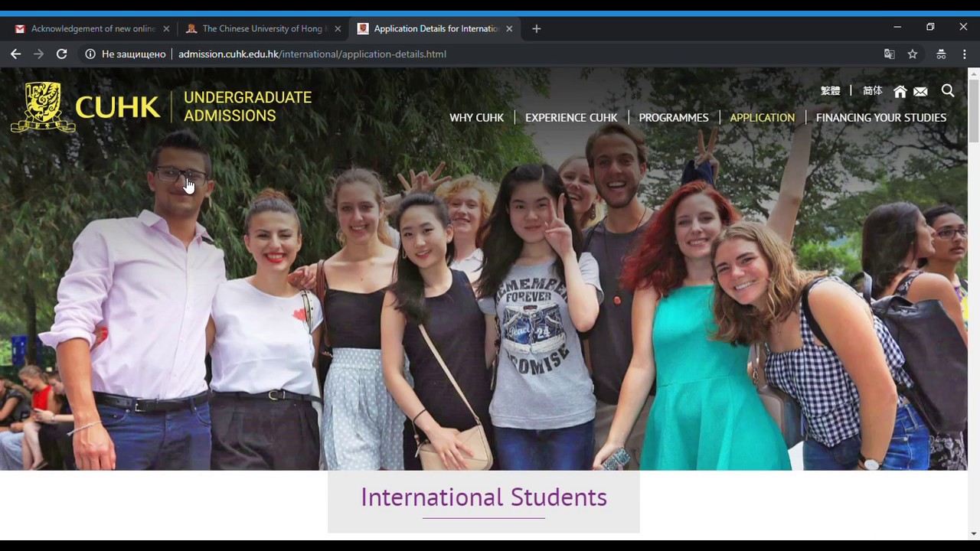Click the website home icon
Image resolution: width=980 pixels, height=551 pixels.
(x=900, y=91)
